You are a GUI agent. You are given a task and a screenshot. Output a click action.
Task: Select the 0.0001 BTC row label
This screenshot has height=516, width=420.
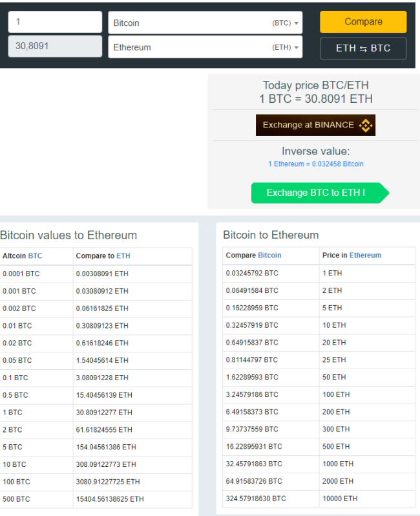click(21, 274)
